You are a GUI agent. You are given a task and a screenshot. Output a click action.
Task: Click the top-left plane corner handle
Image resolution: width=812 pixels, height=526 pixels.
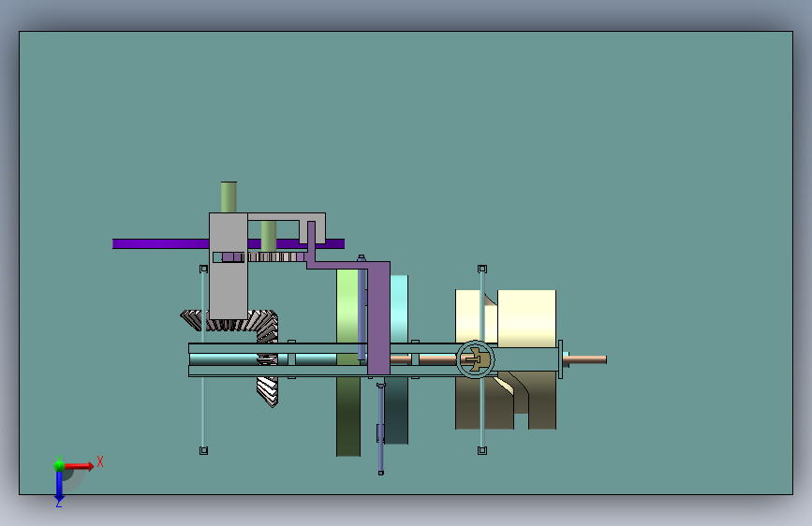[x=203, y=269]
